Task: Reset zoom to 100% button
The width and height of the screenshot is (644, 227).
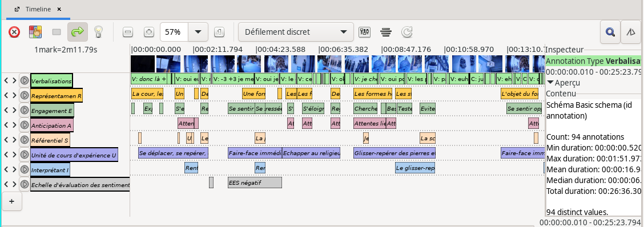Action: 219,32
